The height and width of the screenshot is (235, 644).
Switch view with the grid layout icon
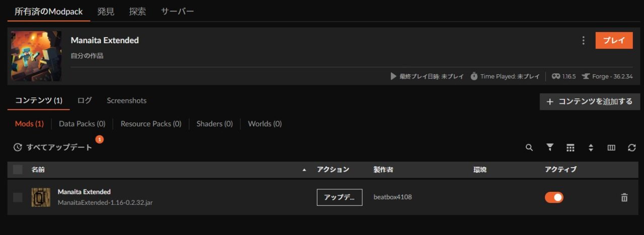pos(570,148)
